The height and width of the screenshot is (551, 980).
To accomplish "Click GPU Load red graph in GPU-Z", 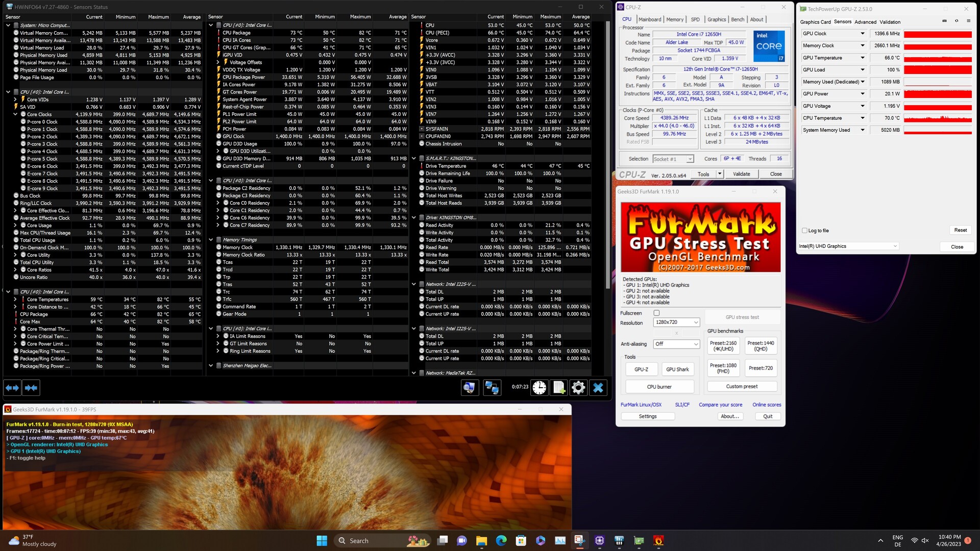I will [x=938, y=70].
